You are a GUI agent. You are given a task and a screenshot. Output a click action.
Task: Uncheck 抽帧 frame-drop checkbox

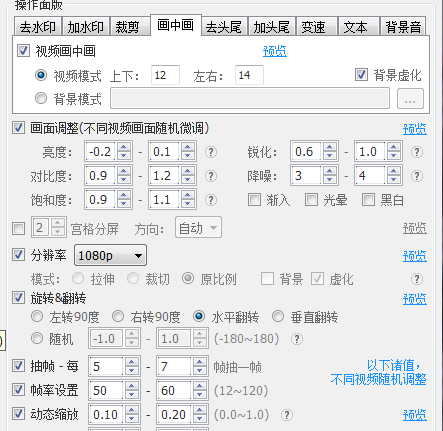[x=18, y=366]
